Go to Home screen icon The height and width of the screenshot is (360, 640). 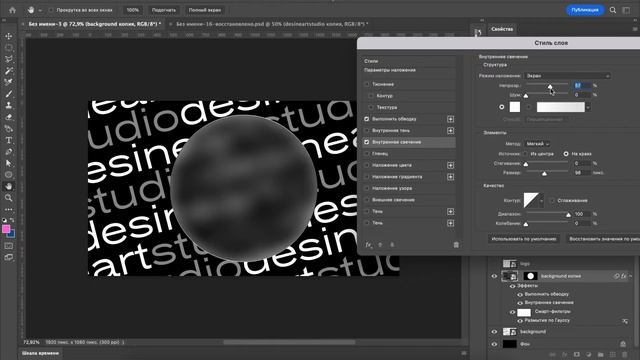[x=13, y=10]
